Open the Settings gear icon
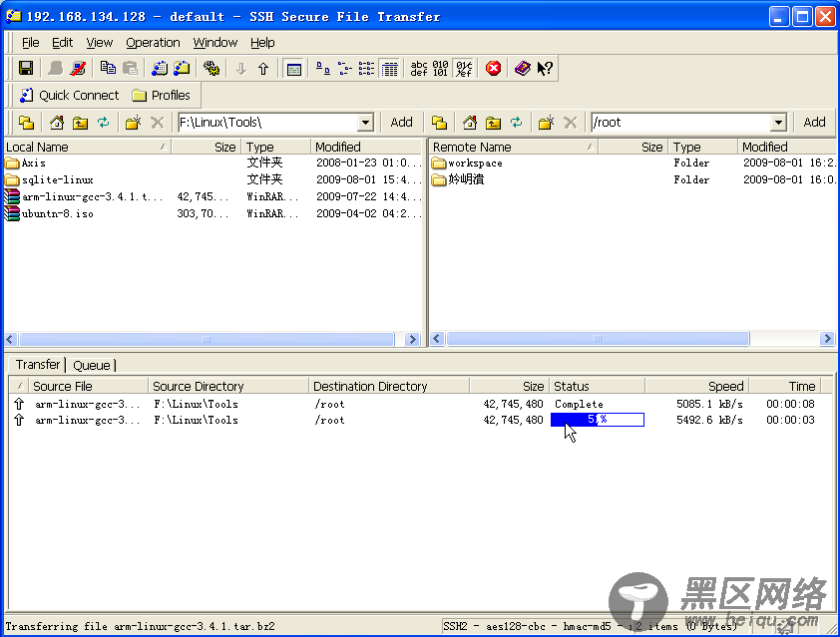The image size is (840, 637). [x=211, y=69]
